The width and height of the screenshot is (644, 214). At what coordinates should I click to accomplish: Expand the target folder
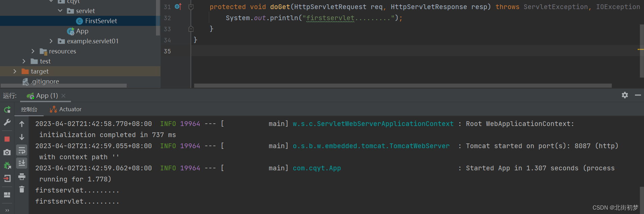tap(15, 71)
